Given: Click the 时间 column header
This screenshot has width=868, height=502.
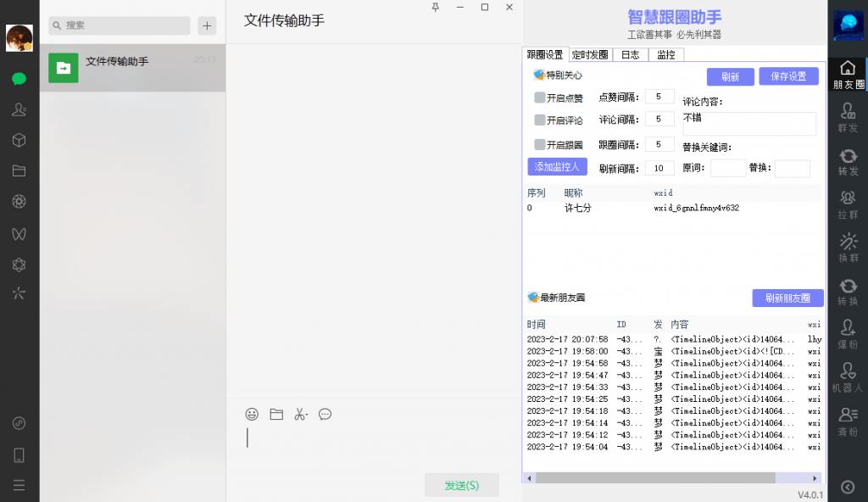Looking at the screenshot, I should coord(536,324).
